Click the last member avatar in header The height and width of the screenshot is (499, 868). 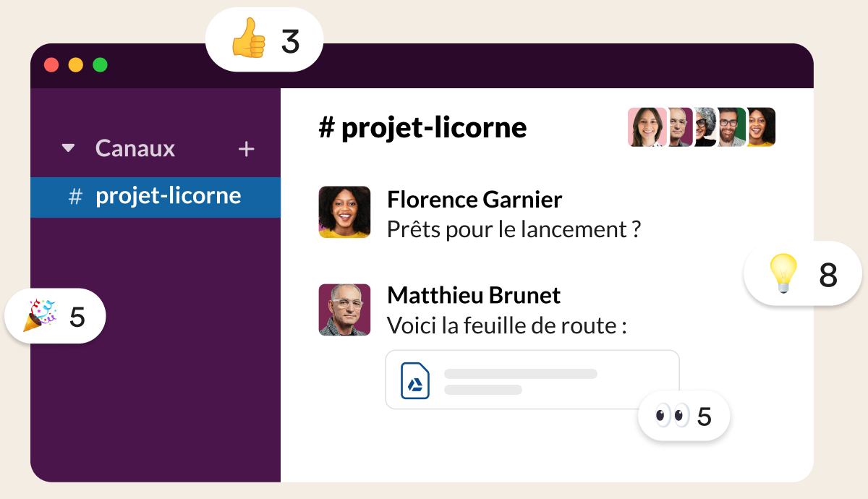coord(761,127)
